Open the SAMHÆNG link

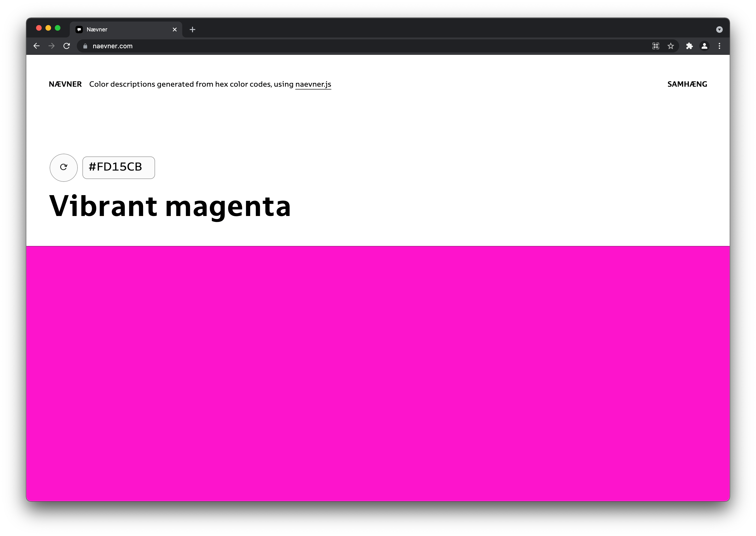[x=687, y=84]
